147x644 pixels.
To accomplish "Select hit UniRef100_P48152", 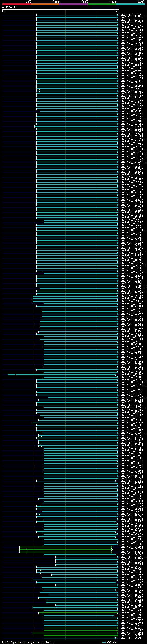I will tap(132, 635).
